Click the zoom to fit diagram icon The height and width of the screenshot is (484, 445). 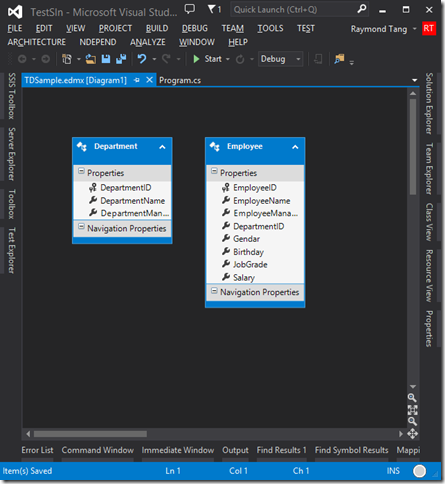pyautogui.click(x=412, y=410)
